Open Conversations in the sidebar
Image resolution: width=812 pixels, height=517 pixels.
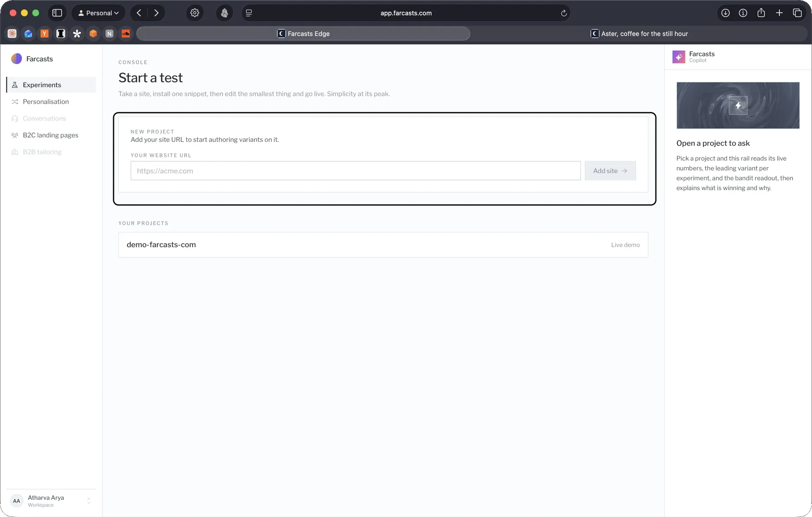pyautogui.click(x=51, y=118)
